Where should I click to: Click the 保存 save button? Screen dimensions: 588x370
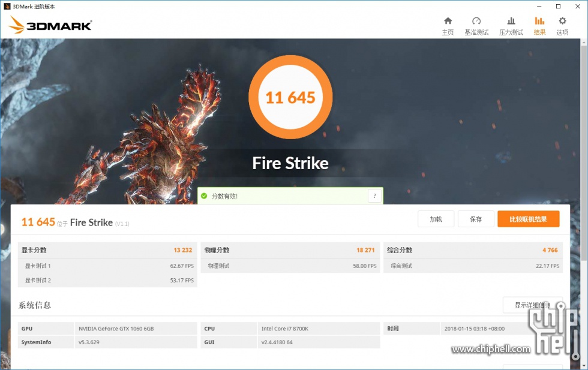(476, 219)
